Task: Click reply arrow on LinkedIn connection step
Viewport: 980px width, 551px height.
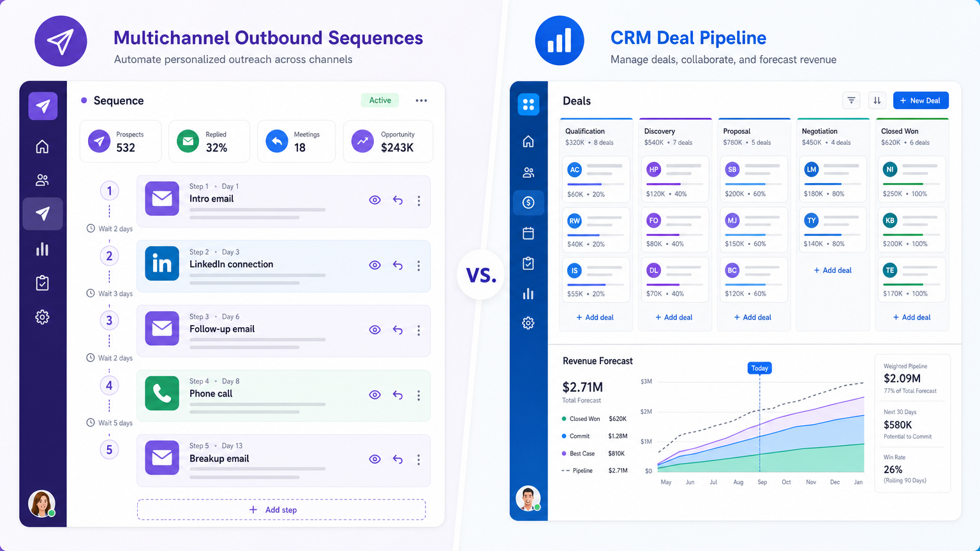Action: click(x=397, y=265)
